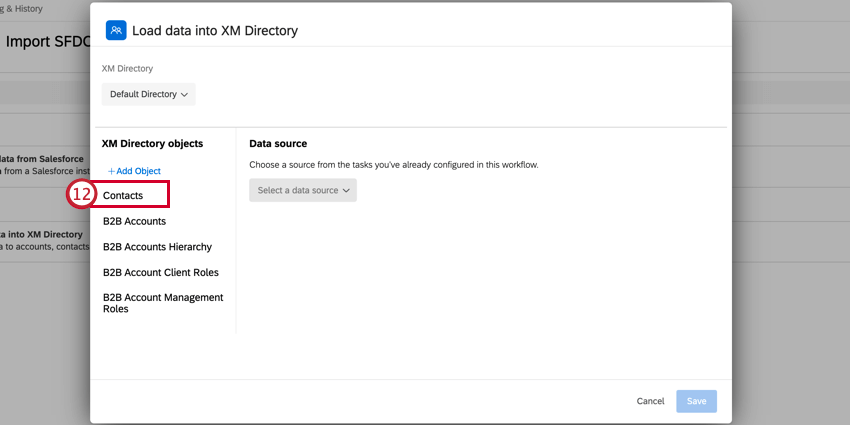Select B2B Account Management Roles object
Viewport: 850px width, 425px height.
coord(163,303)
